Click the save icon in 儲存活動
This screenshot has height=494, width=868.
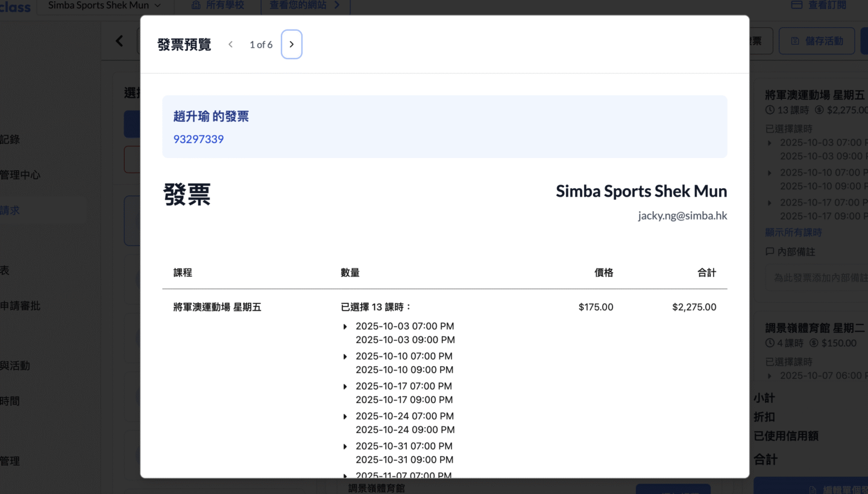[795, 41]
